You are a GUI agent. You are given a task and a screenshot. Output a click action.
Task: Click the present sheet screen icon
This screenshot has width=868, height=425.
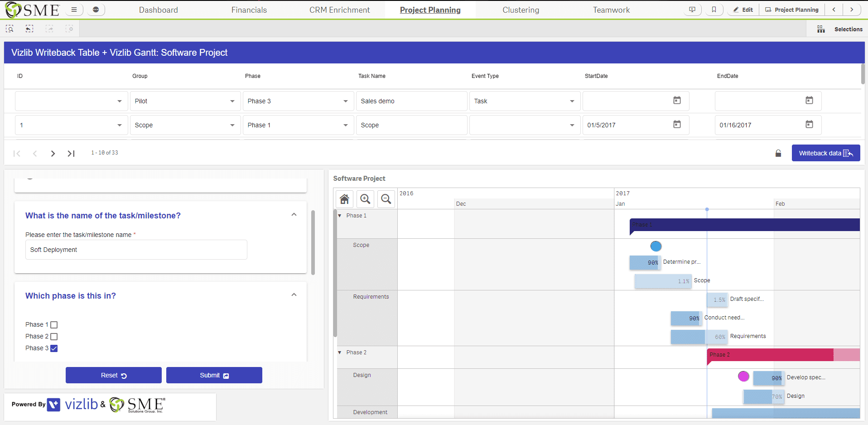[692, 10]
